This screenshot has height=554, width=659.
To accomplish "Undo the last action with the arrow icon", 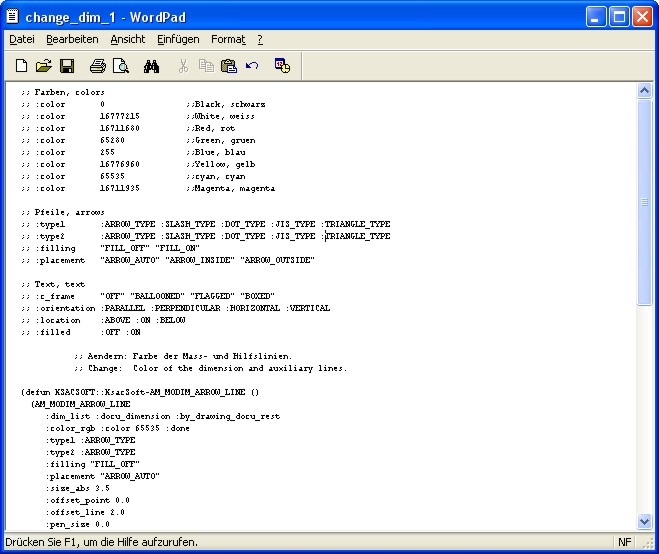I will pos(251,66).
